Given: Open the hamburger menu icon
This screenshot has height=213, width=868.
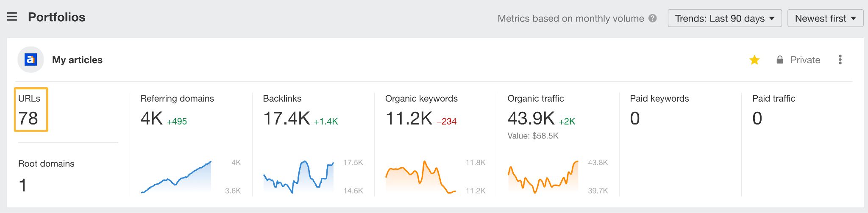Looking at the screenshot, I should pos(12,17).
